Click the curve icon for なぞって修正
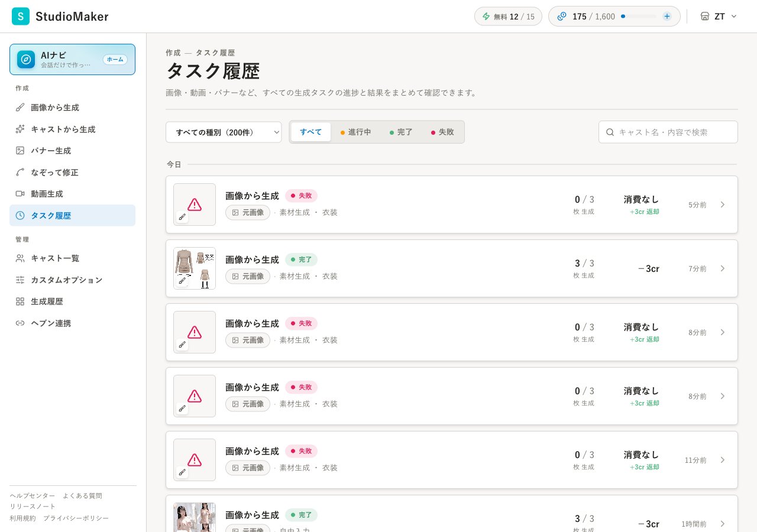The height and width of the screenshot is (532, 757). point(20,172)
